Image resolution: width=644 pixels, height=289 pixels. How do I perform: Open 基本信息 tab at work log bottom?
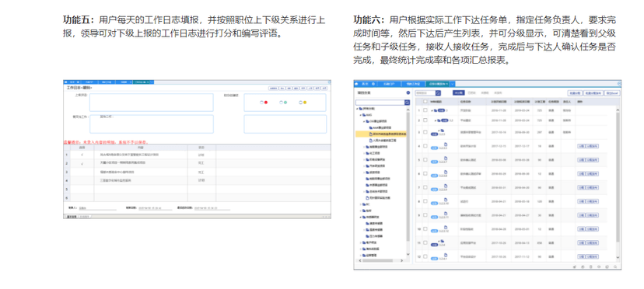(x=72, y=216)
